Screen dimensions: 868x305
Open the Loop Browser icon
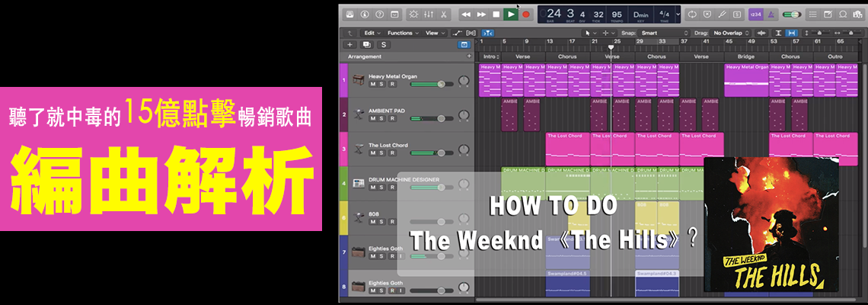point(843,14)
